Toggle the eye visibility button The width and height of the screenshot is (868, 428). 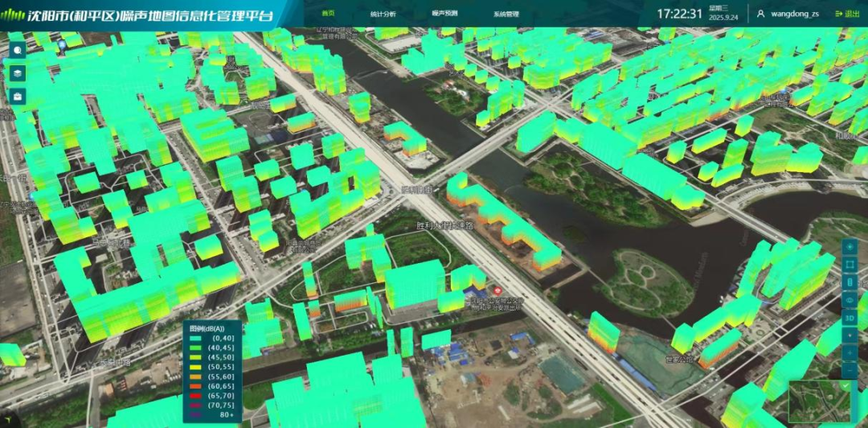tap(850, 300)
